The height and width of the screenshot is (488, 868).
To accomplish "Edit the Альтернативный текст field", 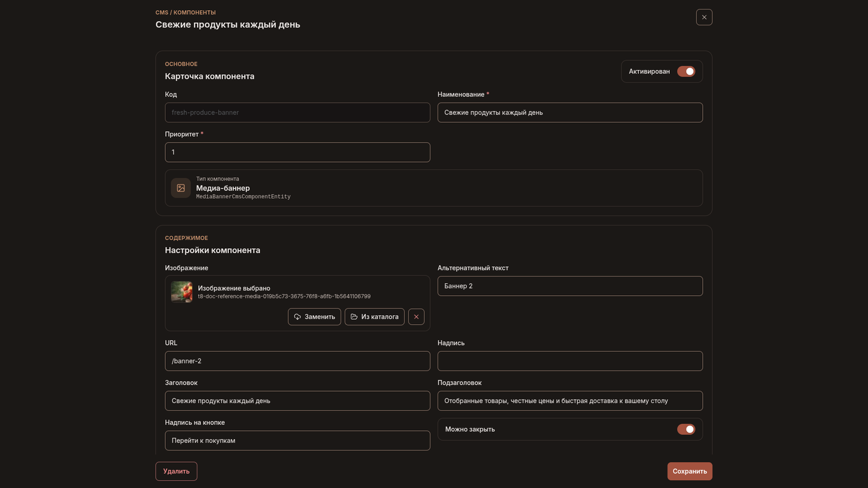I will (570, 286).
